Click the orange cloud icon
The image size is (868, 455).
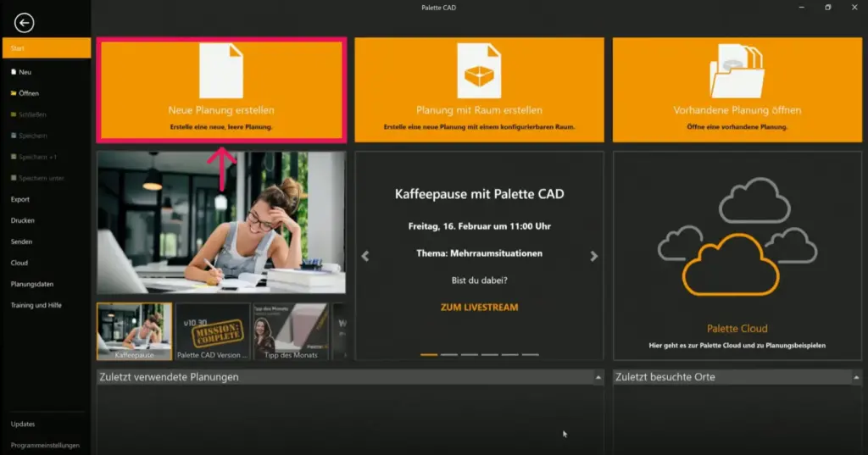tap(731, 264)
